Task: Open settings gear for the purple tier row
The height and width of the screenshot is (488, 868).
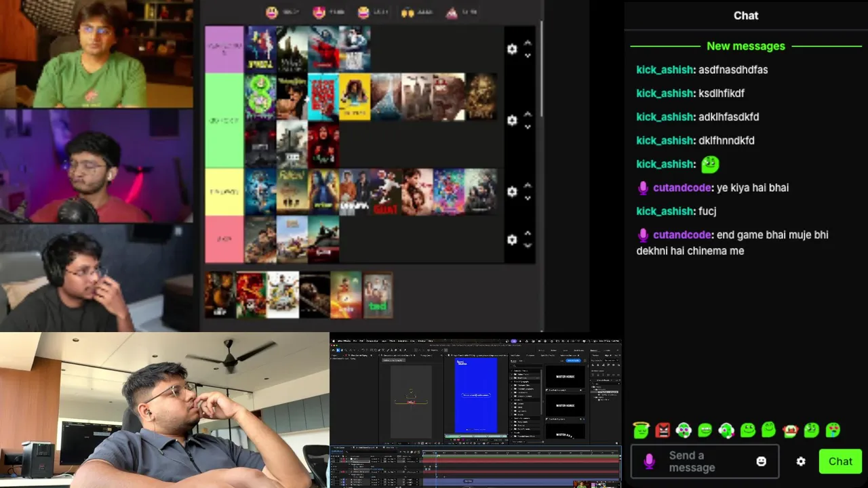Action: pos(512,49)
